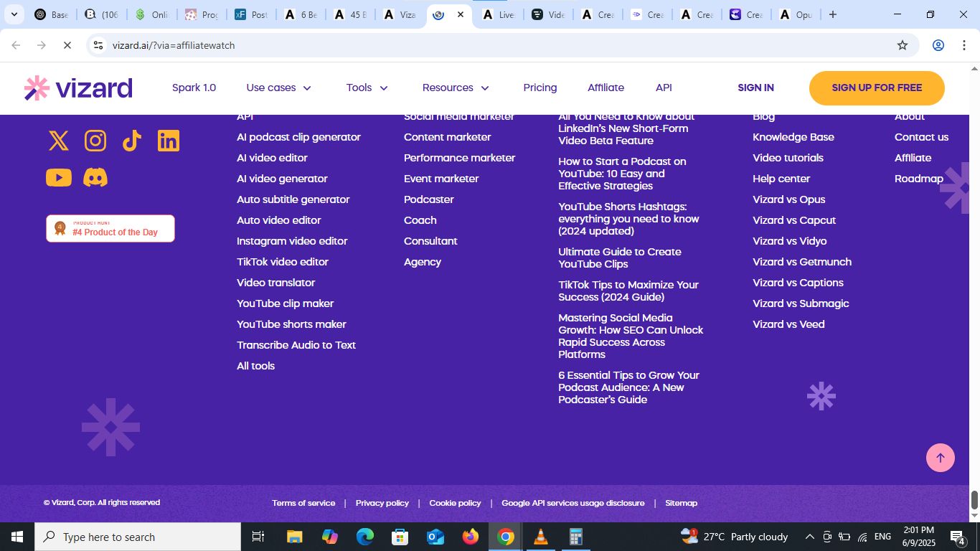This screenshot has width=980, height=551.
Task: Open Spark 1.0 in the navigation
Action: coord(194,88)
